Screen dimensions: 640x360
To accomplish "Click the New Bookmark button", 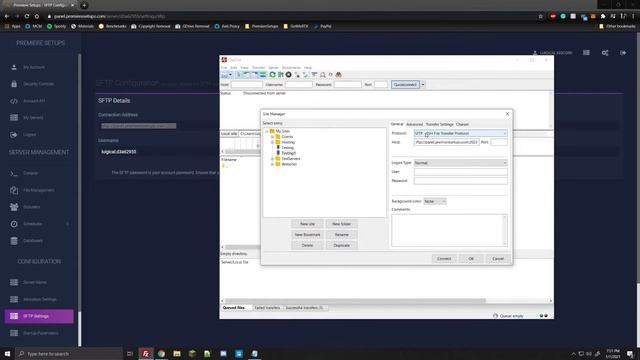I will click(x=307, y=235).
